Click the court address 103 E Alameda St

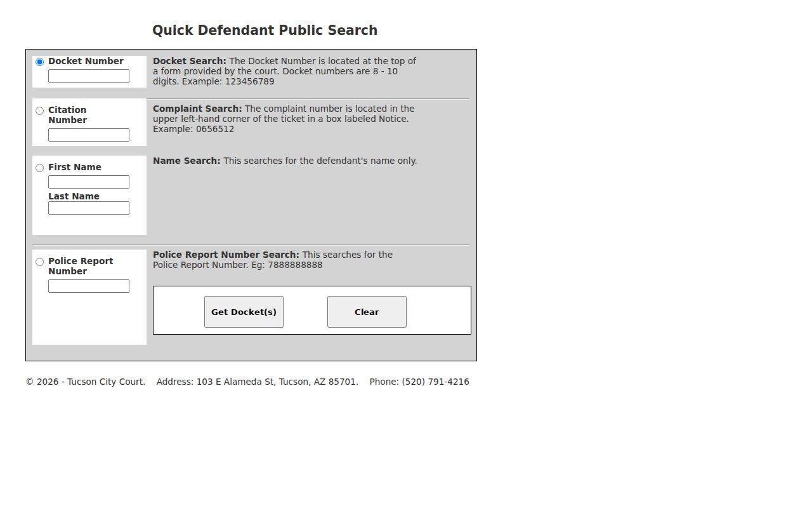258,382
